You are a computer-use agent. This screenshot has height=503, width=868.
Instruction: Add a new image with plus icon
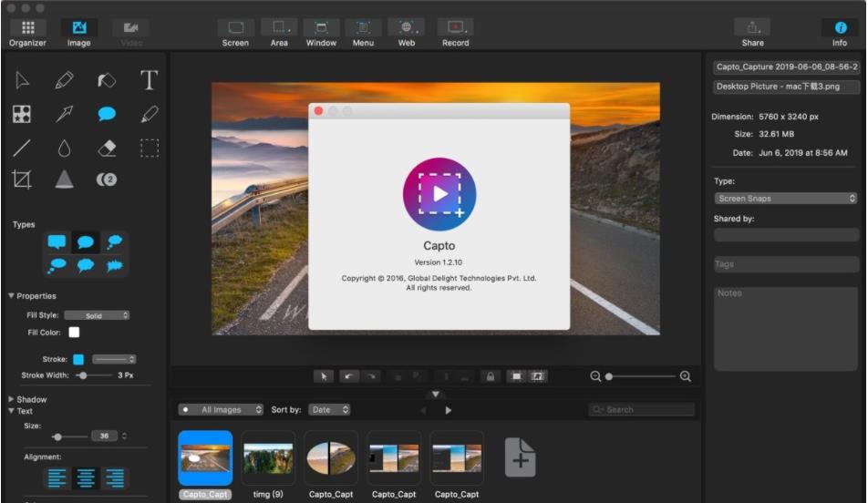pos(521,457)
